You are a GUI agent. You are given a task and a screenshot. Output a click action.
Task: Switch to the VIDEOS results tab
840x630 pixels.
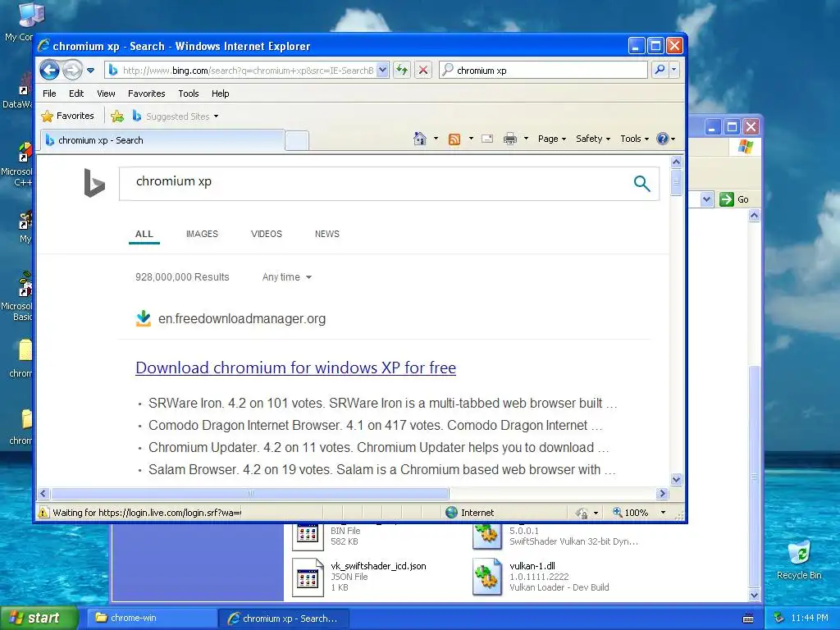[x=267, y=234]
